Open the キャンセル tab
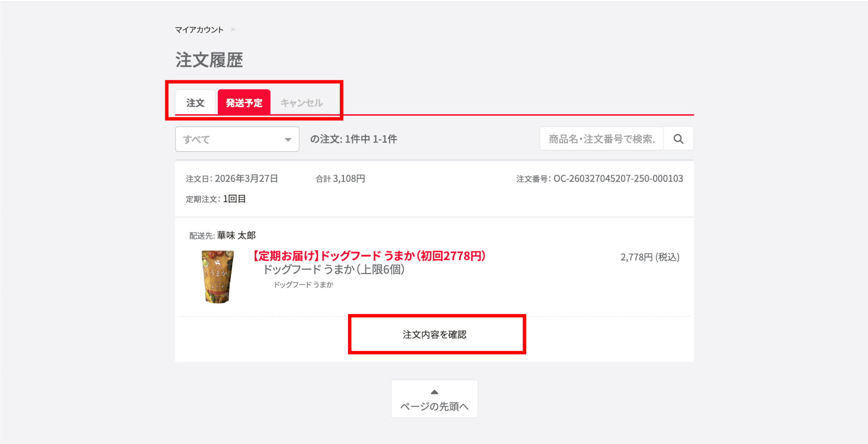 pos(302,103)
